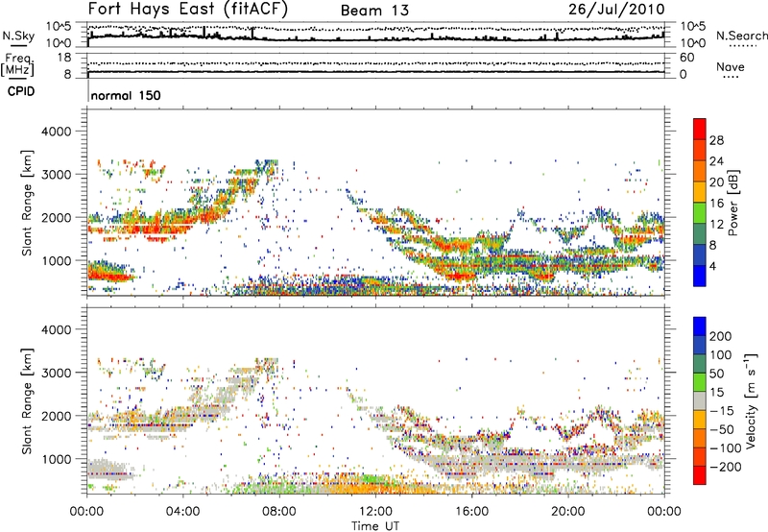Click the '3000' tick on velocity panel
This screenshot has height=532, width=768.
click(56, 373)
